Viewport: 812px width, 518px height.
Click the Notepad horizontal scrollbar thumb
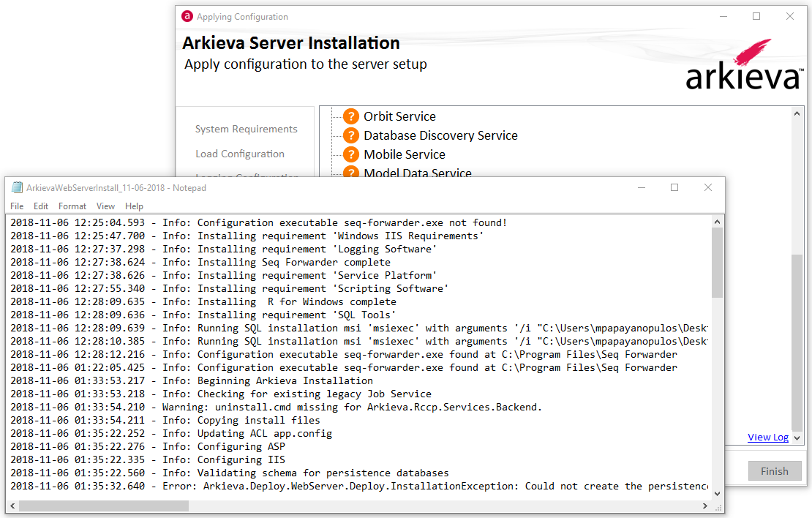click(104, 506)
